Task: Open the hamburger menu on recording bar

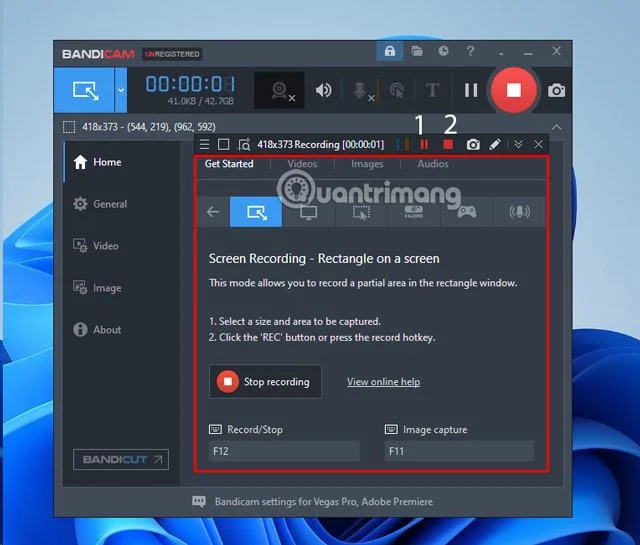Action: coord(204,145)
